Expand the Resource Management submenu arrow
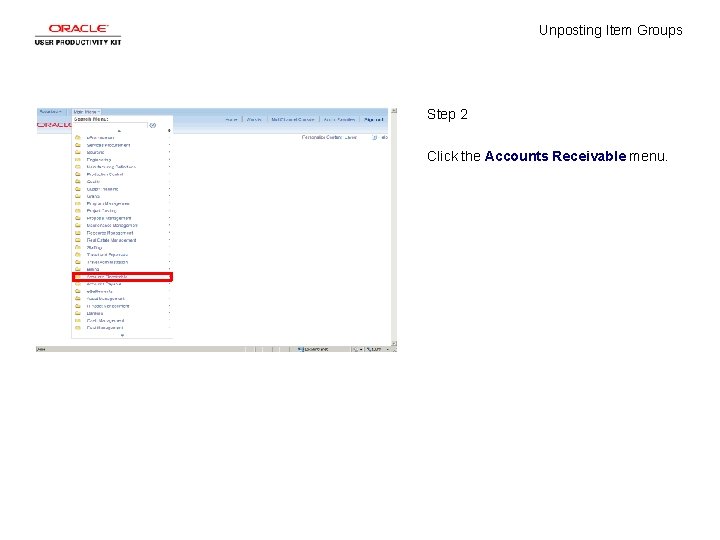 169,233
